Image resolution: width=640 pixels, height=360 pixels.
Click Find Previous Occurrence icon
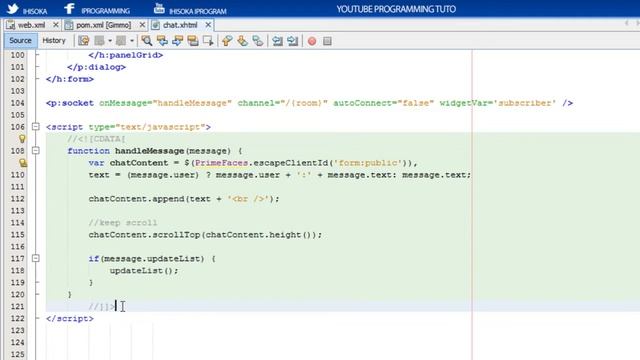[x=162, y=41]
